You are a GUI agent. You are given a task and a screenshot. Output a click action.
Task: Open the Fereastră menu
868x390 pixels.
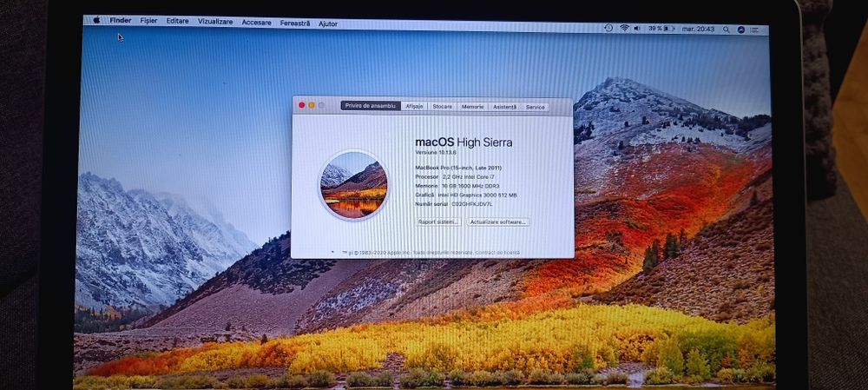pos(295,23)
